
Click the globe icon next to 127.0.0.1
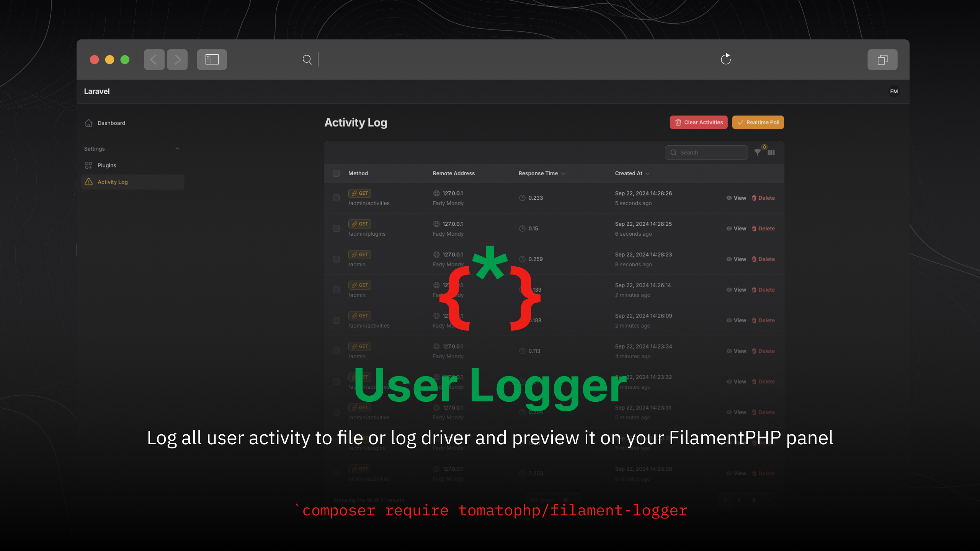[436, 193]
